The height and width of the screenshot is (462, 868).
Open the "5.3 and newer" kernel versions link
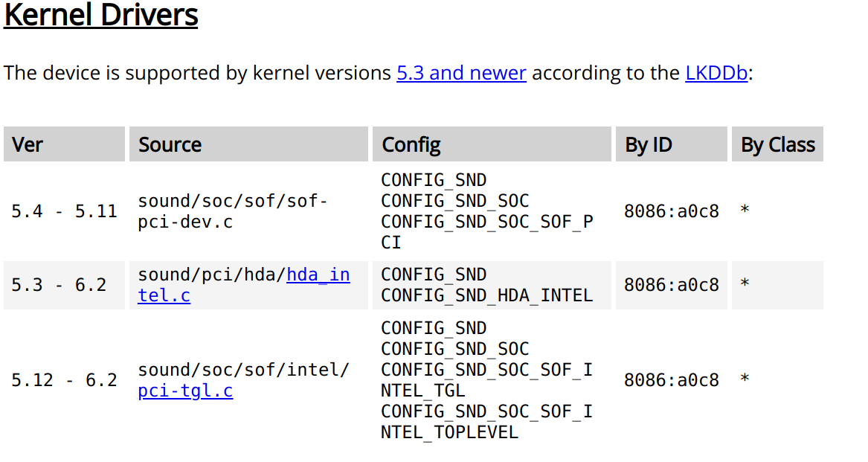[x=461, y=73]
